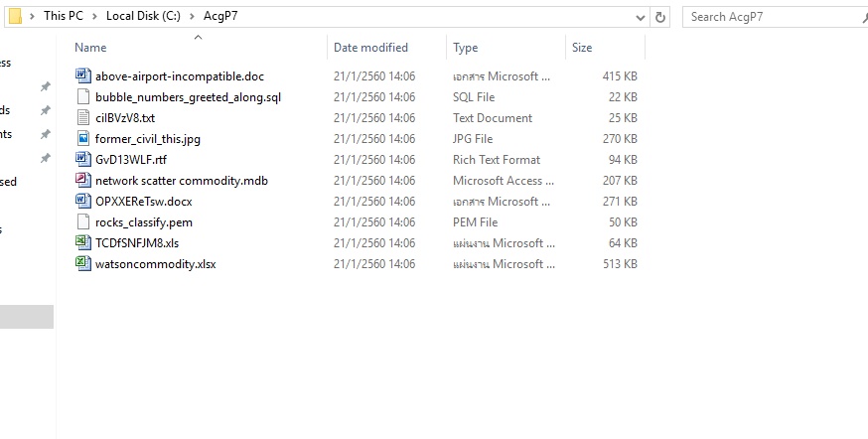
Task: Click the date cell of cilBVzV8.txt
Action: (374, 118)
